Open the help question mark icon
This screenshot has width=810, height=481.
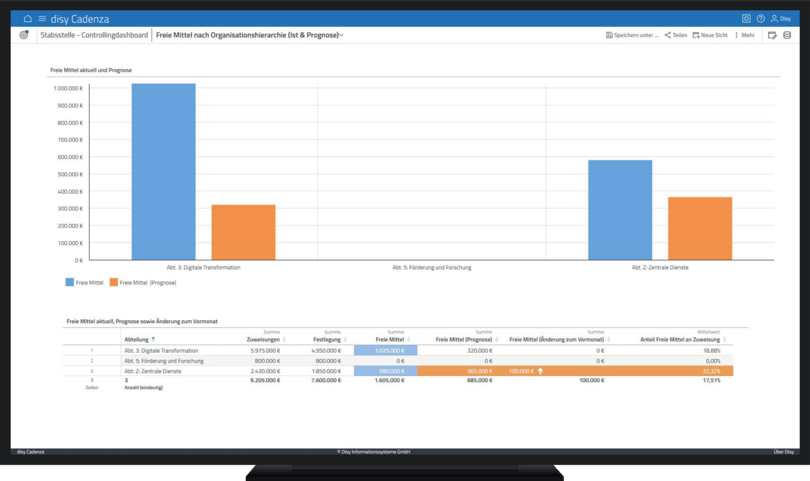click(760, 18)
